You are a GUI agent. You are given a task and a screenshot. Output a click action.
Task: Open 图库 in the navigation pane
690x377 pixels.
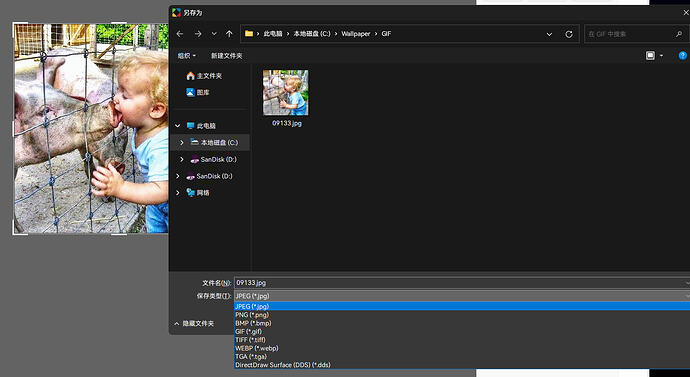198,92
